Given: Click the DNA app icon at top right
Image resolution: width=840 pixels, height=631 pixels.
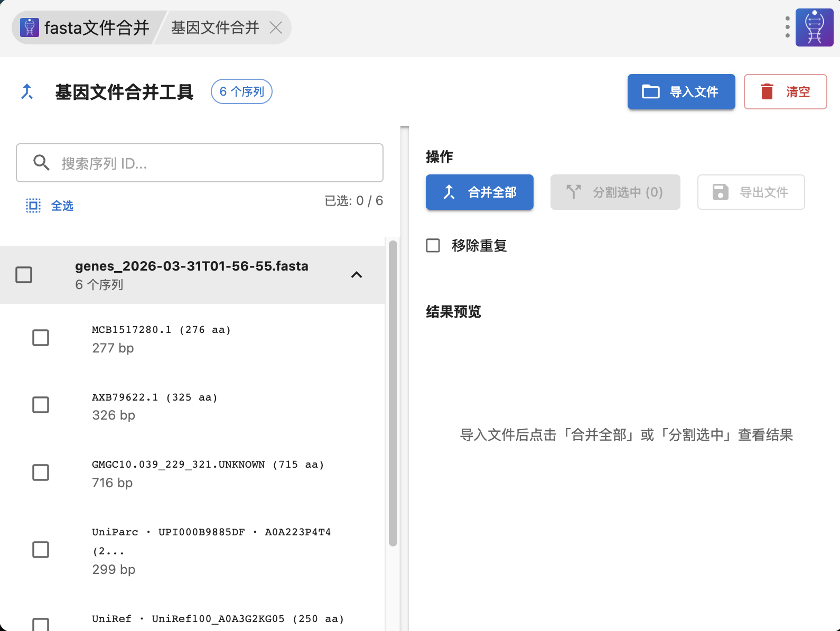Looking at the screenshot, I should click(x=814, y=27).
